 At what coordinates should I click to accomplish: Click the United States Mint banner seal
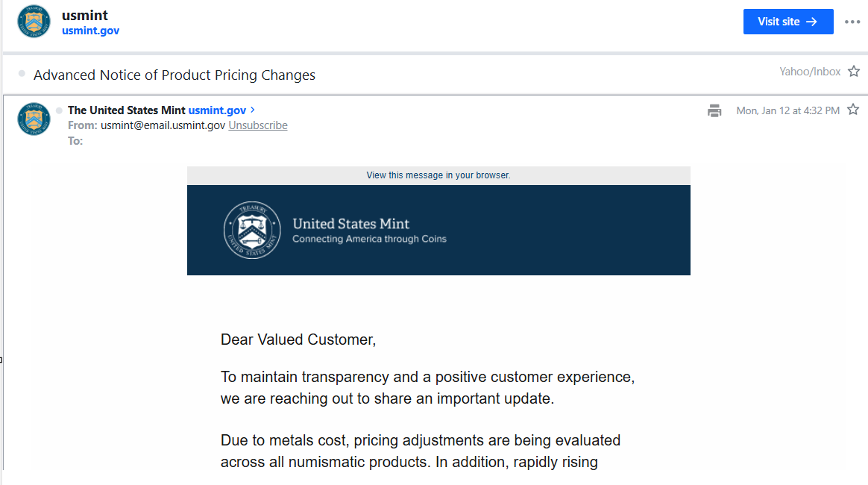coord(252,230)
